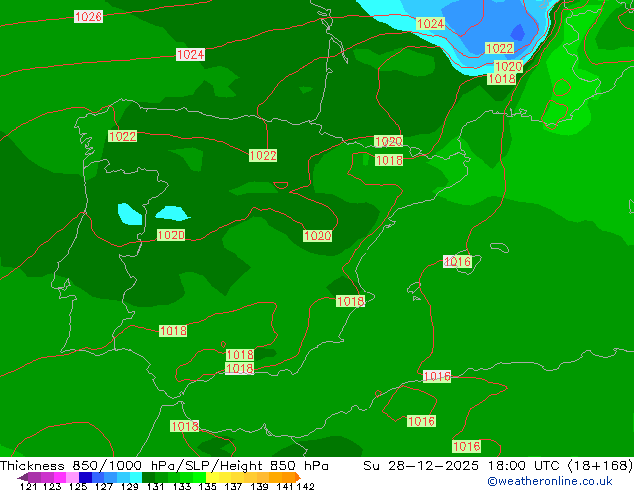The image size is (634, 490).
Task: Click the chart title starting with Thickness 850/1000
Action: 164,466
